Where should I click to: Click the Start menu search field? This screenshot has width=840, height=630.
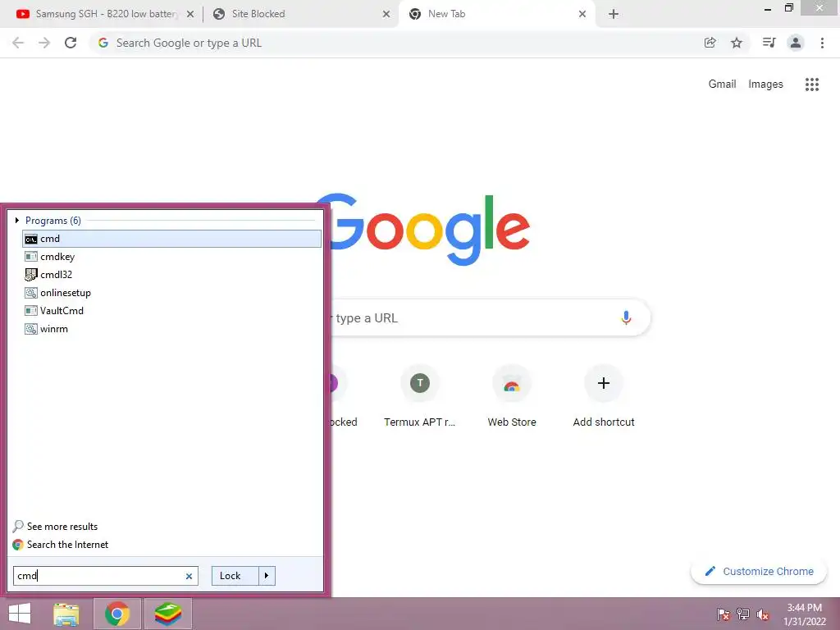click(106, 576)
